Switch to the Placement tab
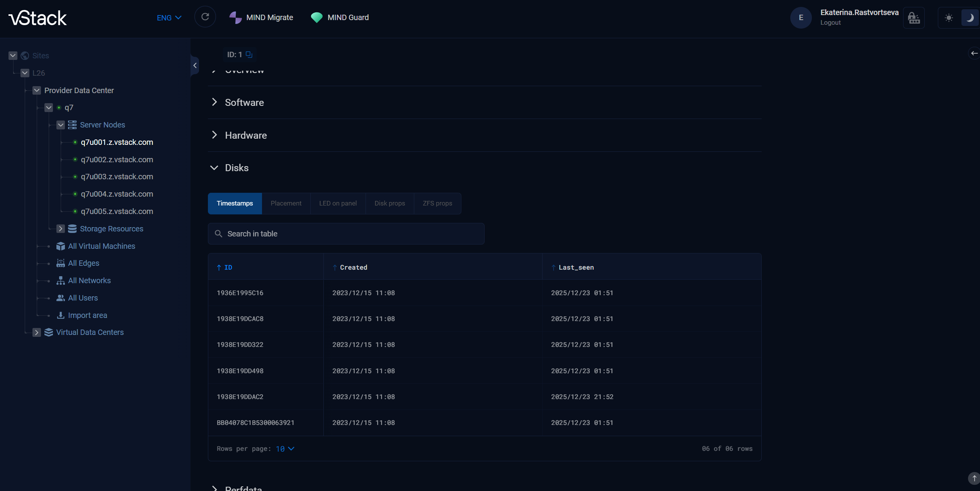This screenshot has width=980, height=491. click(286, 203)
